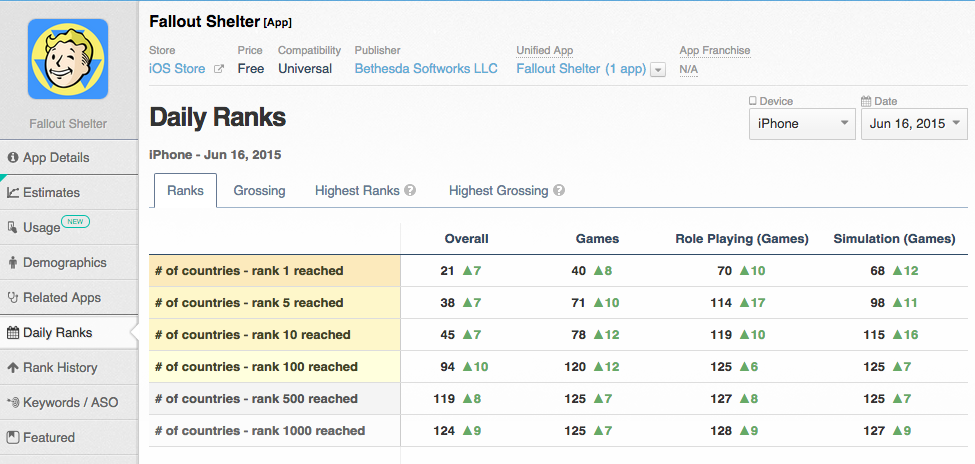Viewport: 975px width, 464px height.
Task: Click the key icon beside Keywords / ASO
Action: point(13,402)
